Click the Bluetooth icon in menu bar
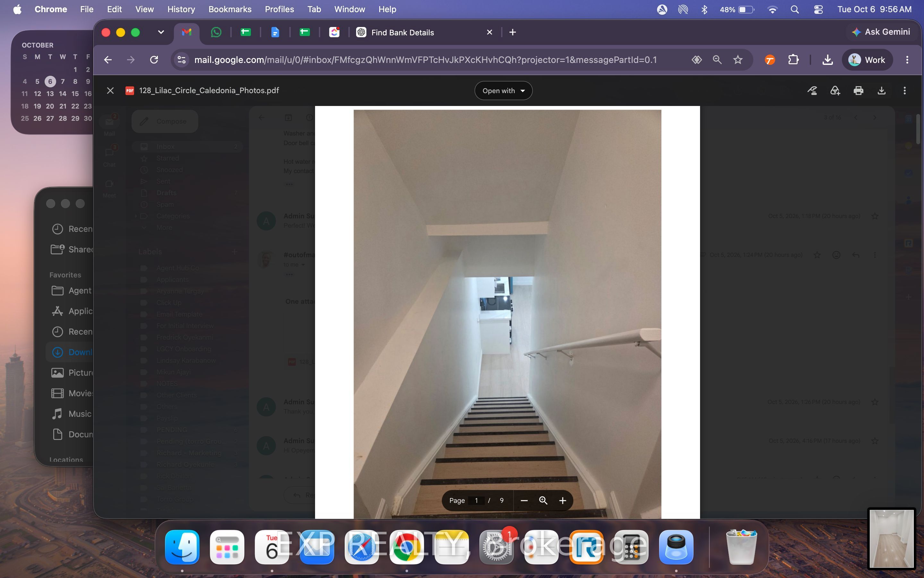The width and height of the screenshot is (924, 578). pos(705,10)
